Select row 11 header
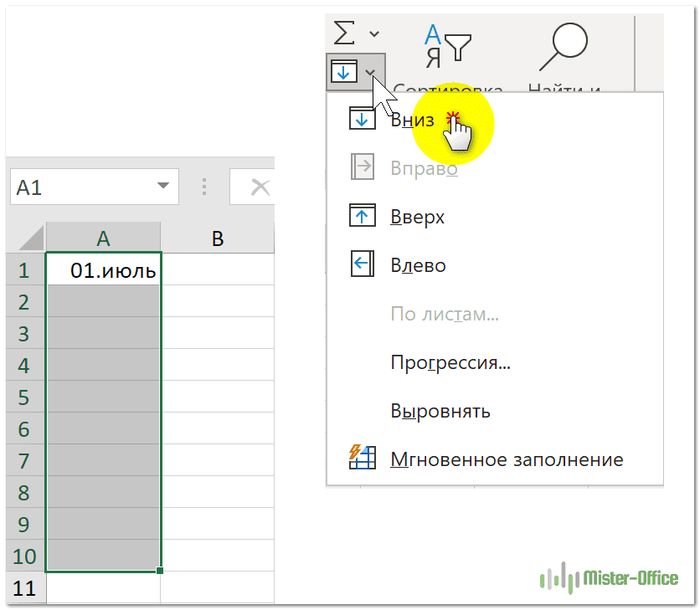Viewport: 700px width, 610px height. (x=25, y=587)
